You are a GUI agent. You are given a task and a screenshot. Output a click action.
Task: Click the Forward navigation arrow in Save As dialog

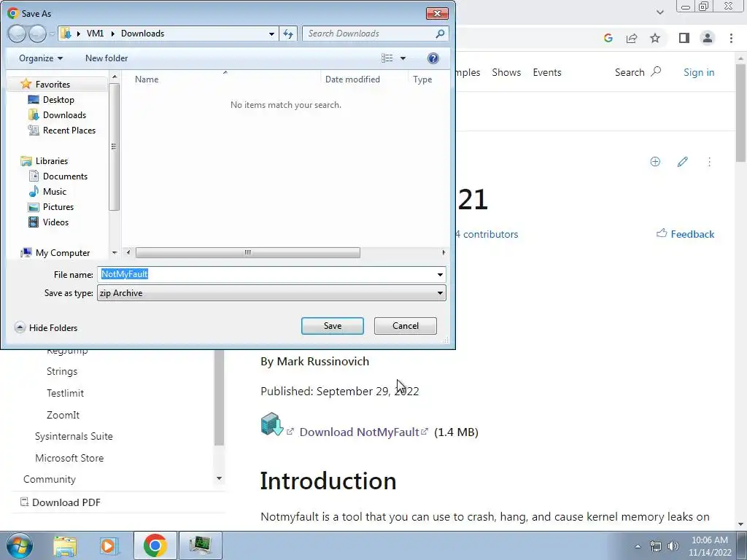click(37, 34)
